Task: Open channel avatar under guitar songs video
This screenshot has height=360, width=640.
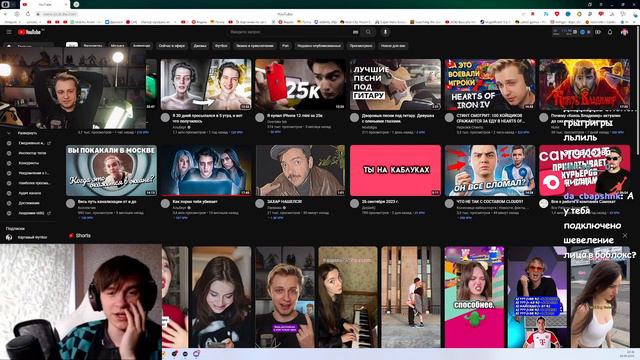Action: pos(354,118)
